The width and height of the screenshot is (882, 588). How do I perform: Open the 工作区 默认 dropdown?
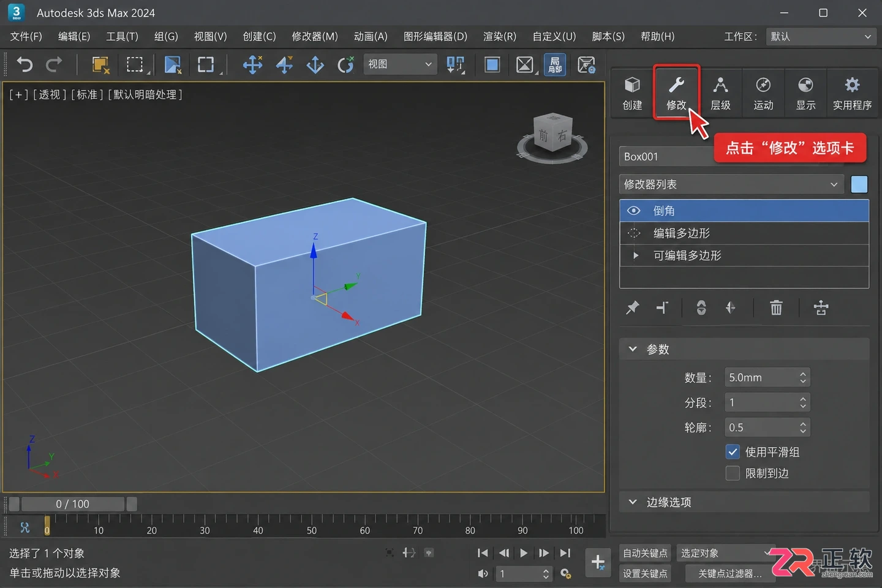tap(821, 37)
